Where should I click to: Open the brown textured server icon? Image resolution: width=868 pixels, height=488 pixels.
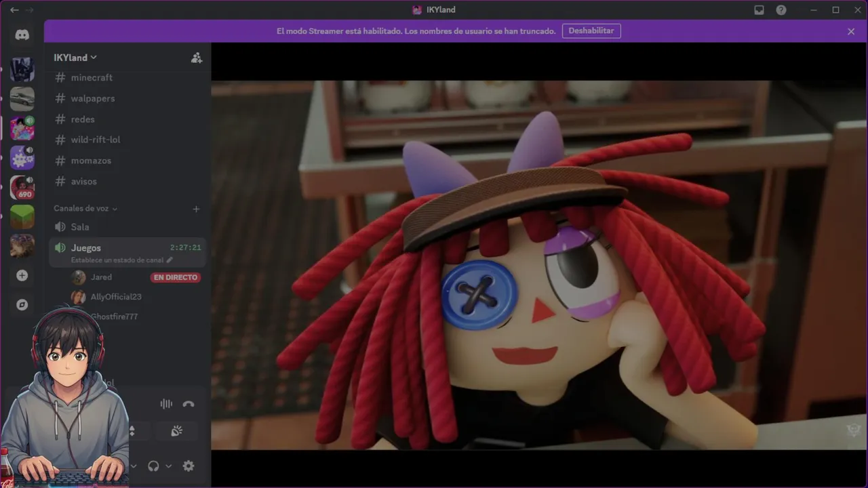coord(22,246)
